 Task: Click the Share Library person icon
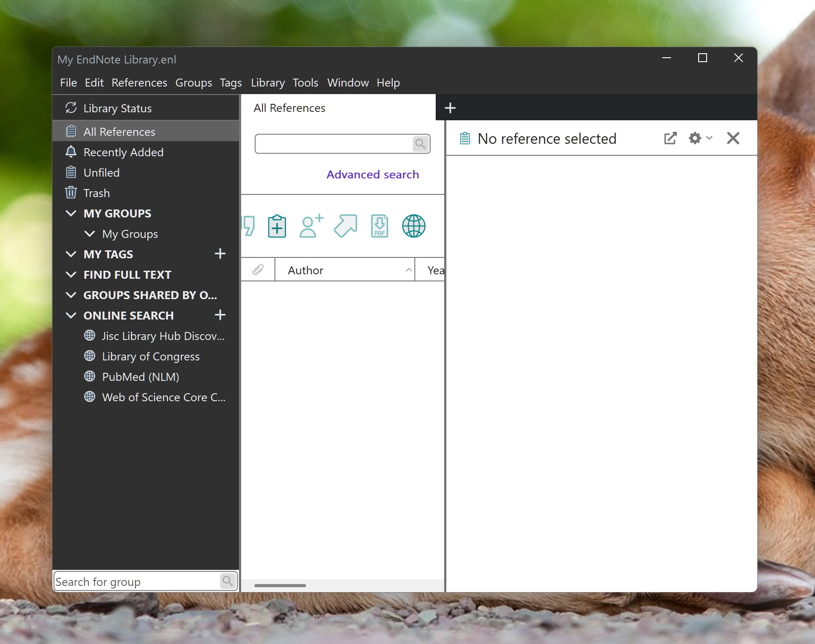click(311, 226)
